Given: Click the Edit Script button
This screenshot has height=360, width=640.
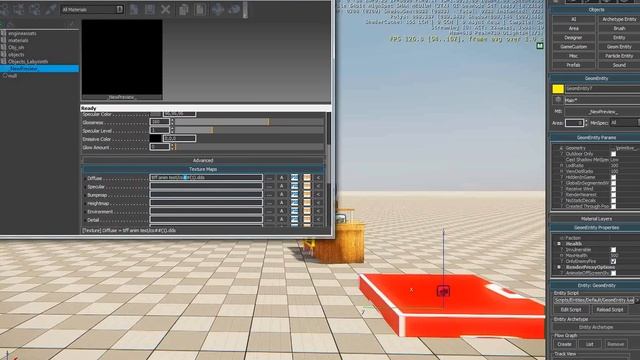Looking at the screenshot, I should [x=571, y=309].
